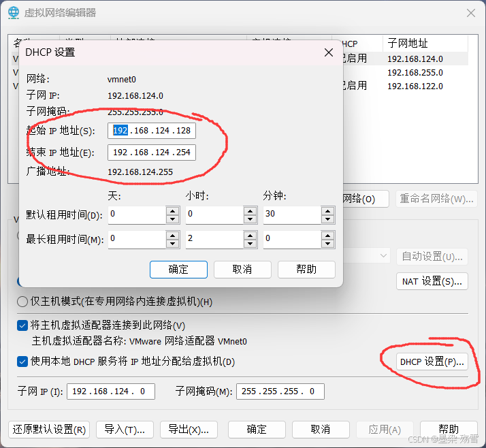This screenshot has height=448, width=486.
Task: Open NAT 设置(S)... button
Action: [432, 281]
